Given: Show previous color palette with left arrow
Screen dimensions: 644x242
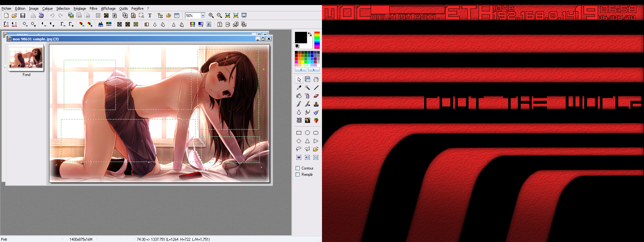Looking at the screenshot, I should coord(301,70).
